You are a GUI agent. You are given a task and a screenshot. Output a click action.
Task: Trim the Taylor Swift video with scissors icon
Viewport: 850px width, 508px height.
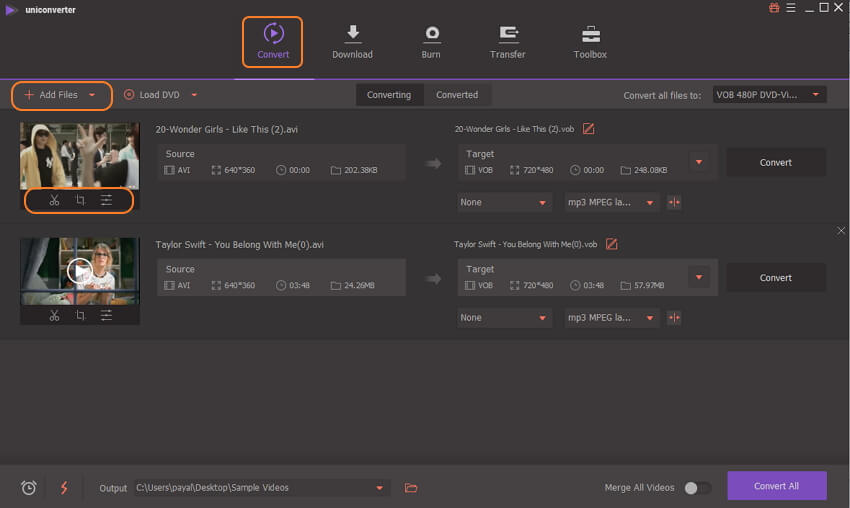(x=54, y=316)
